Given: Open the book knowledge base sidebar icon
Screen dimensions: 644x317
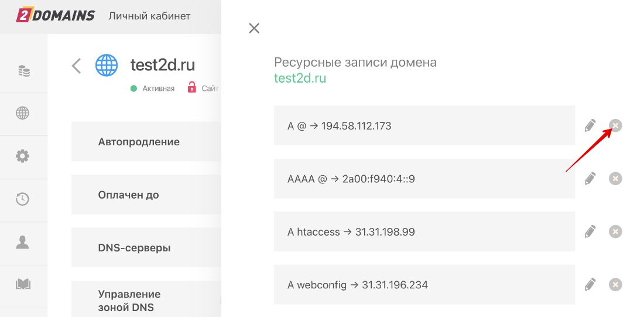Looking at the screenshot, I should [x=23, y=285].
